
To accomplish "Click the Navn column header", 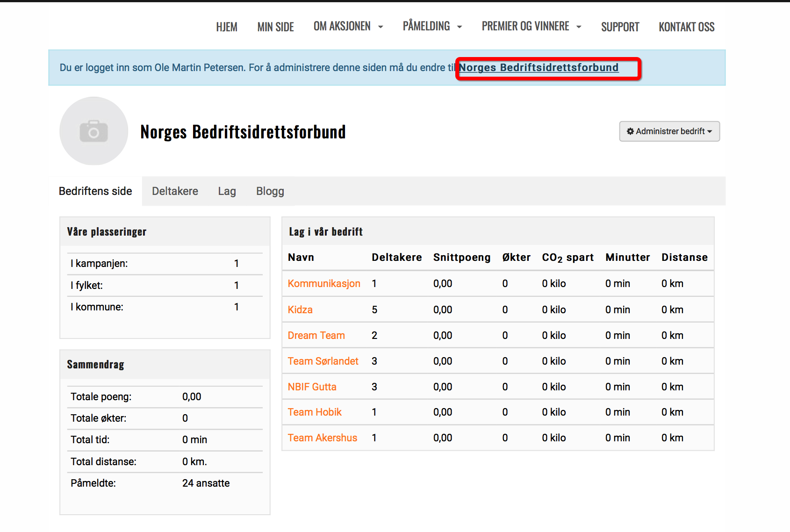I will [301, 258].
